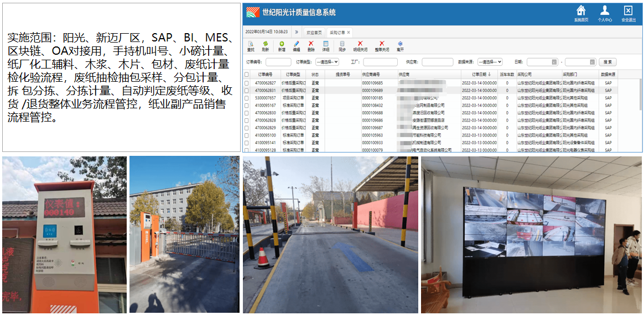This screenshot has width=644, height=315.
Task: Click the 删除 delete icon
Action: [x=311, y=44]
